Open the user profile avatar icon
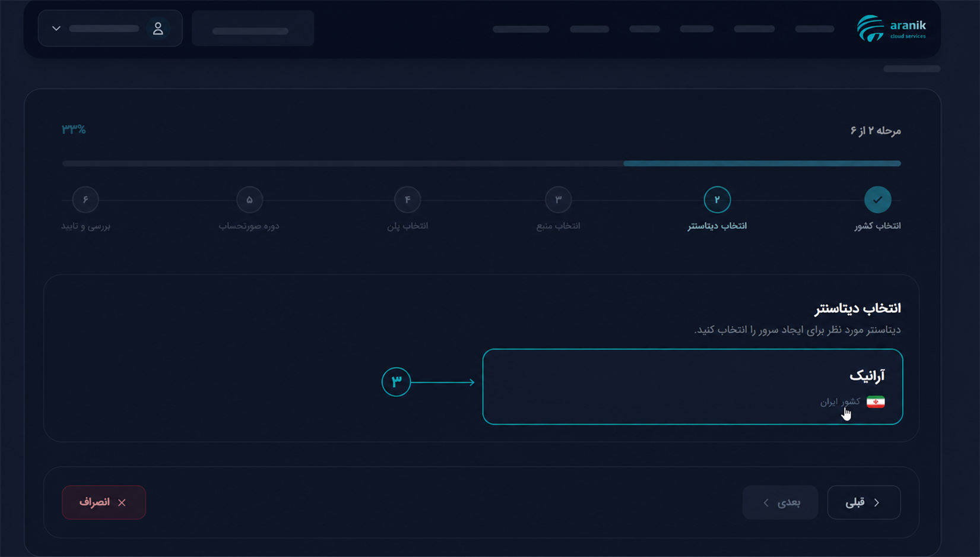The width and height of the screenshot is (980, 557). click(x=158, y=29)
